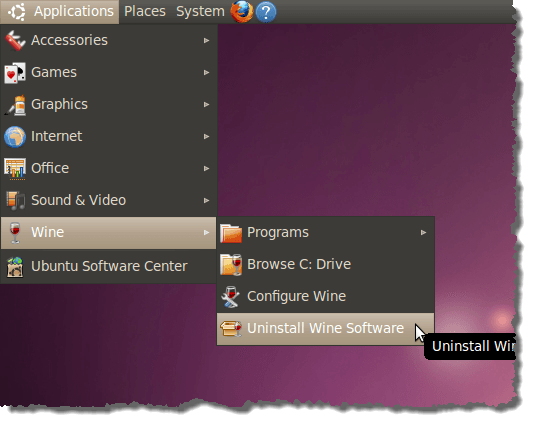Select Graphics menu entry text
Viewport: 533px width, 422px height.
tap(59, 105)
